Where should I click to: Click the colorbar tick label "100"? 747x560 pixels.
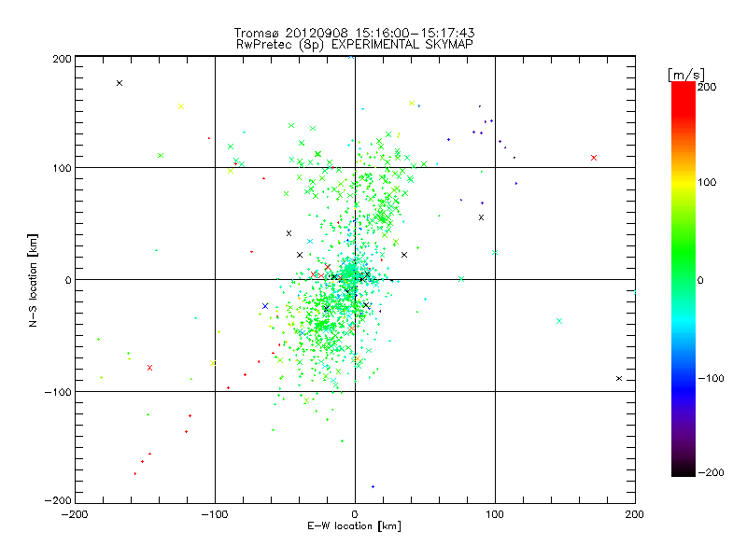click(x=707, y=182)
